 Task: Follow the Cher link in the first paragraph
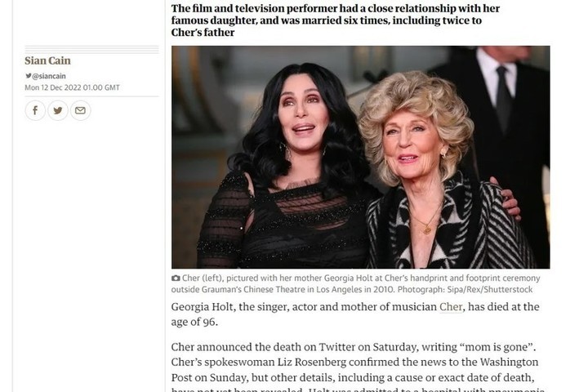[451, 307]
